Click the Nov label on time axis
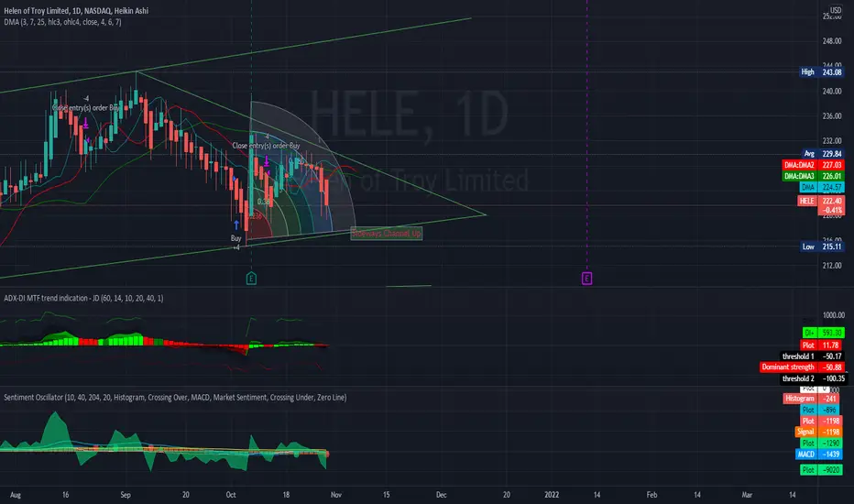 pos(336,495)
